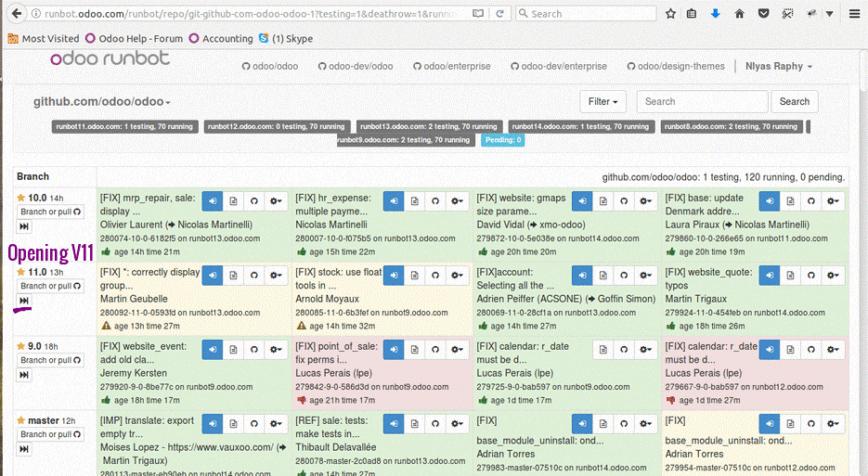Click the runbot Search button
The width and height of the screenshot is (868, 476).
point(795,101)
